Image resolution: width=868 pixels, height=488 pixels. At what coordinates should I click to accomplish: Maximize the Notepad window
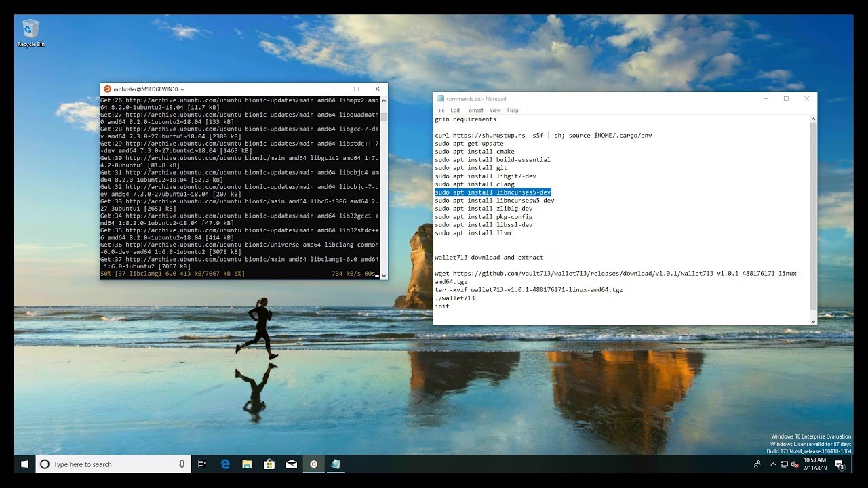(786, 99)
